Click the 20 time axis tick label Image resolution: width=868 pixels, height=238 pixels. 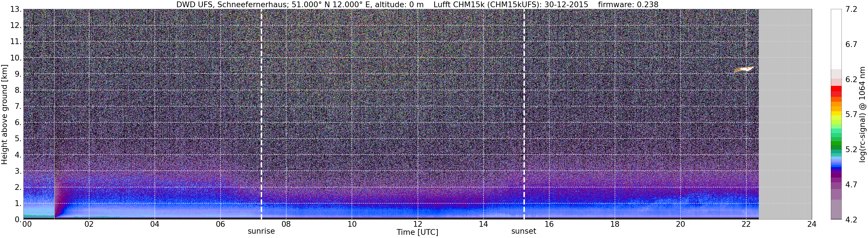(x=680, y=224)
